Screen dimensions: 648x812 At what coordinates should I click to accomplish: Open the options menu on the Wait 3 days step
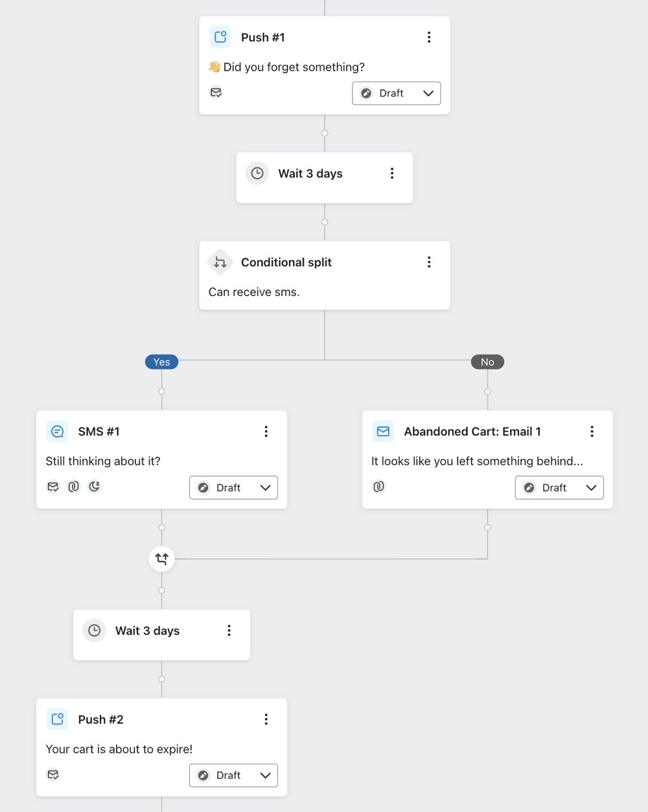click(391, 173)
